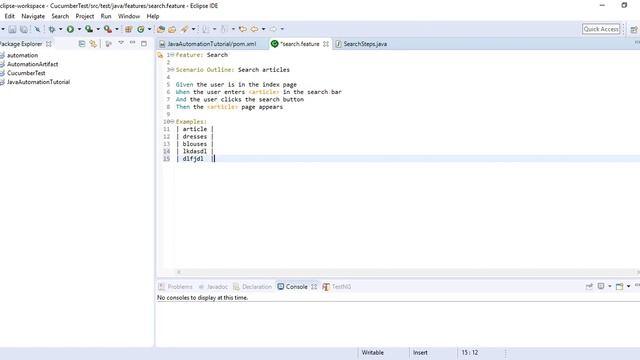Open Search dropdown arrow in toolbar
640x360 pixels.
(x=193, y=29)
